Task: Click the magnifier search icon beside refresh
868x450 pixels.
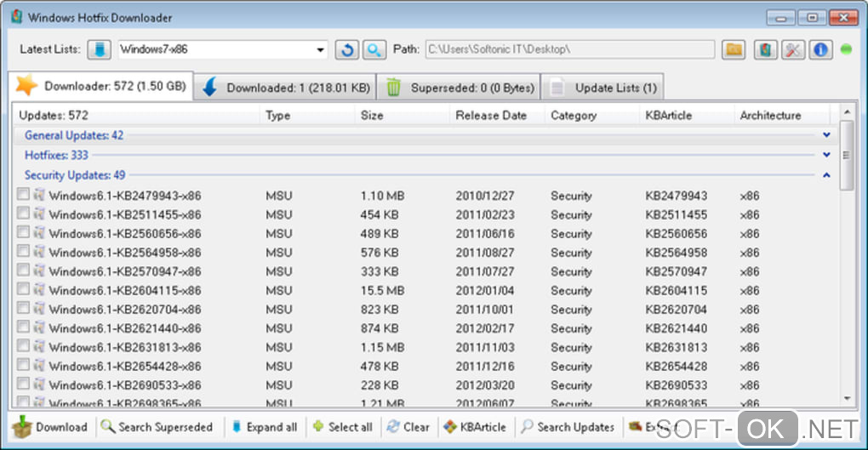Action: [374, 50]
